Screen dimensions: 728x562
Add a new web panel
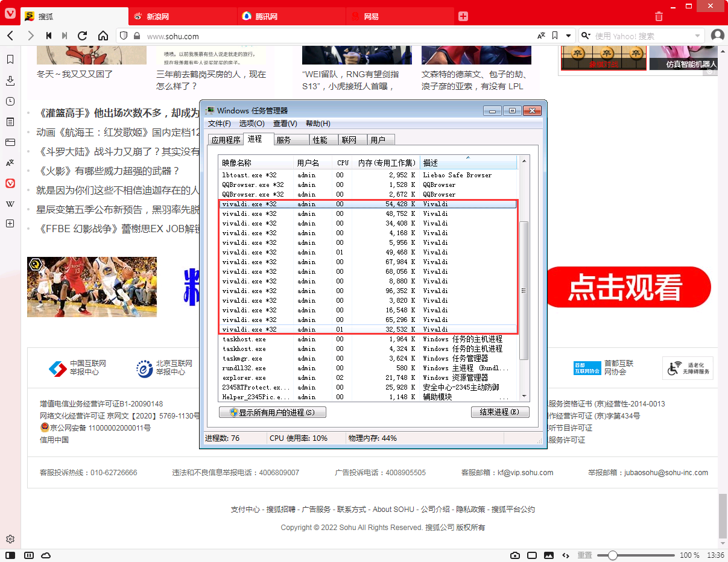[10, 224]
